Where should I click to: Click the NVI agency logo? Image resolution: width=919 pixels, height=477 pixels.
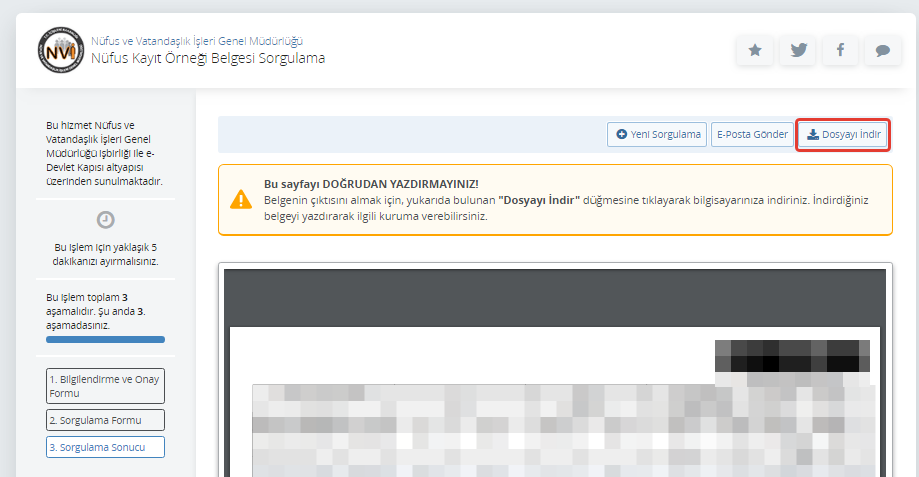(x=60, y=50)
